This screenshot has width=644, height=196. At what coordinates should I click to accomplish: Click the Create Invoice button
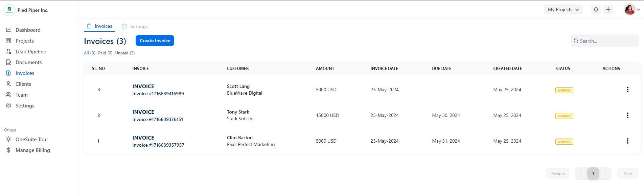point(155,41)
